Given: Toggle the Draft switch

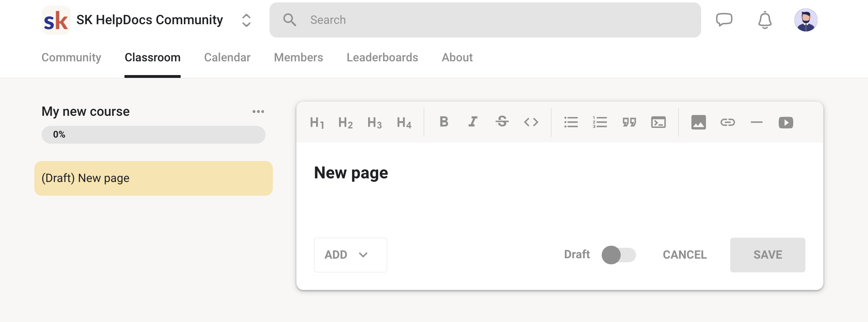Looking at the screenshot, I should pos(619,255).
